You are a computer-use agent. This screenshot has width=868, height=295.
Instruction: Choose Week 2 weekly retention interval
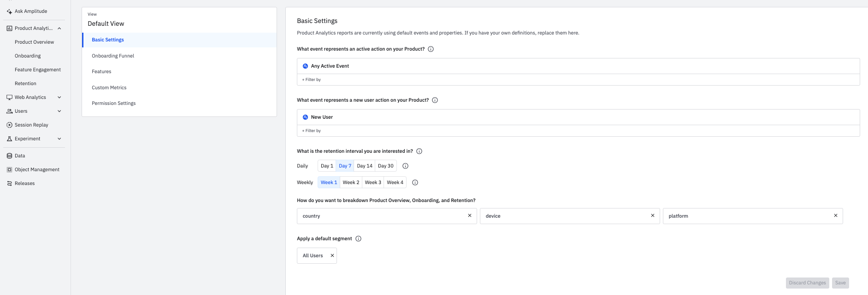pyautogui.click(x=351, y=182)
